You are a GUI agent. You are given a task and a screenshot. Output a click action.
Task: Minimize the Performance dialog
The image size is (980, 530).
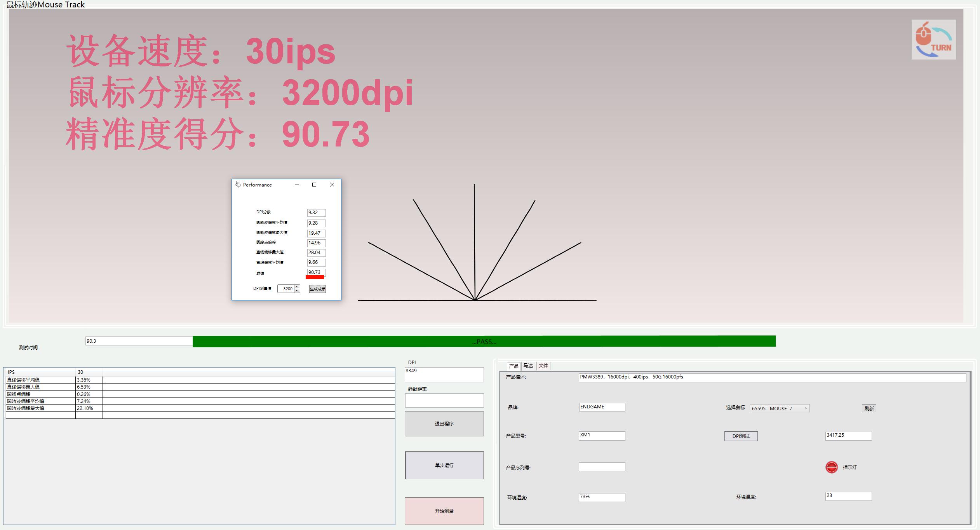297,185
